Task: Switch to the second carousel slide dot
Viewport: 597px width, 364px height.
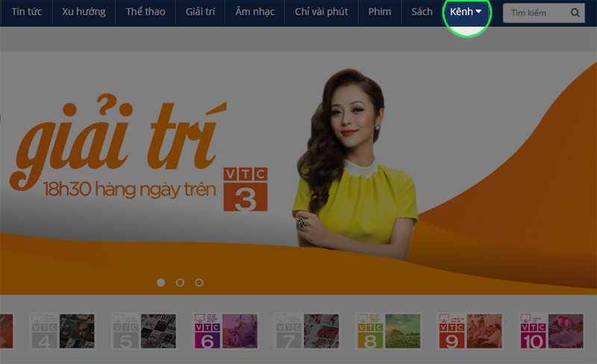Action: click(180, 283)
